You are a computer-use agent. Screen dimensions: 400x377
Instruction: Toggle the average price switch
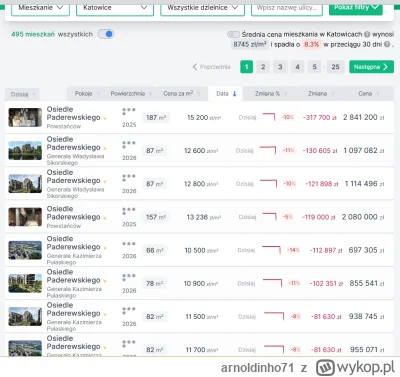tap(233, 34)
